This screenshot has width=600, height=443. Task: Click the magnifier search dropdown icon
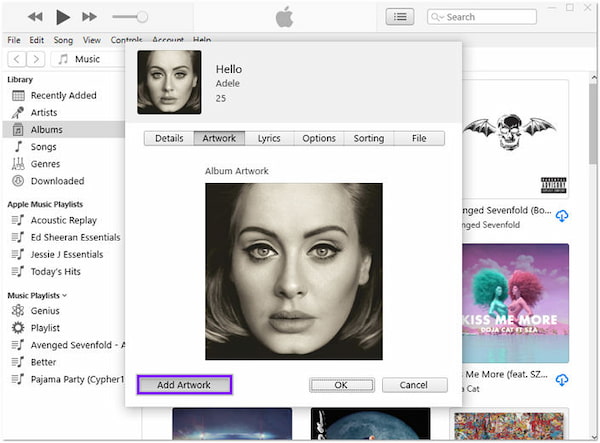coord(437,17)
